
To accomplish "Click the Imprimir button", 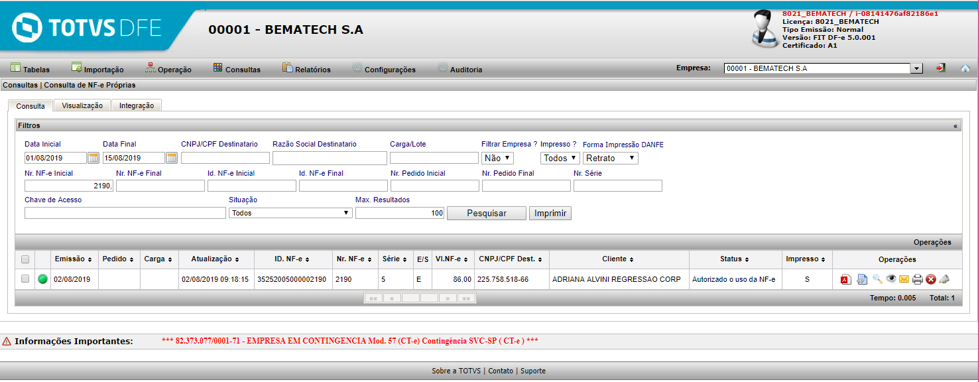I will point(550,213).
